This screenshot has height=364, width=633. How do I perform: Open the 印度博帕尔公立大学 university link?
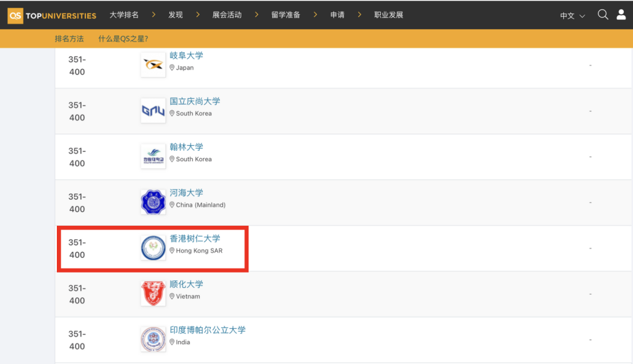pos(207,330)
